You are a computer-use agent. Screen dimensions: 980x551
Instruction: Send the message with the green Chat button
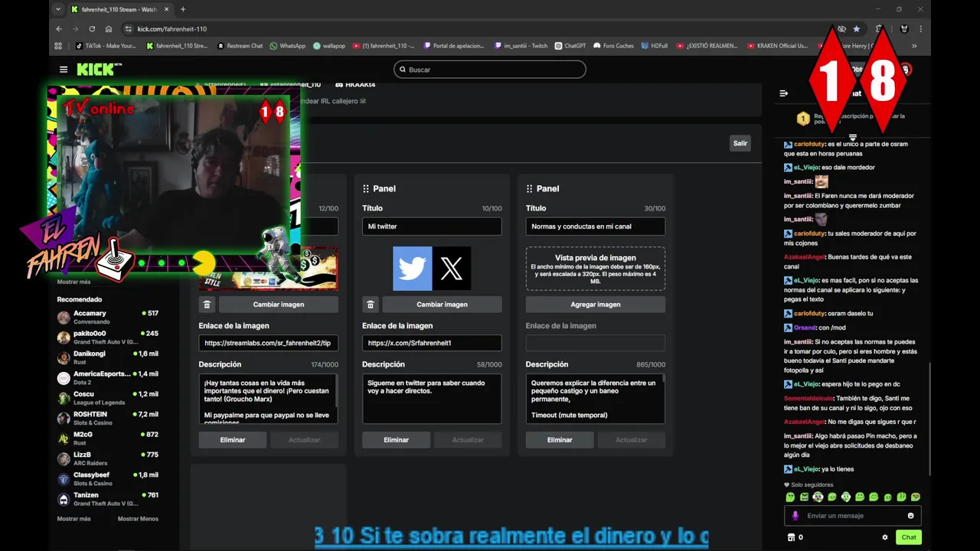[x=908, y=537]
